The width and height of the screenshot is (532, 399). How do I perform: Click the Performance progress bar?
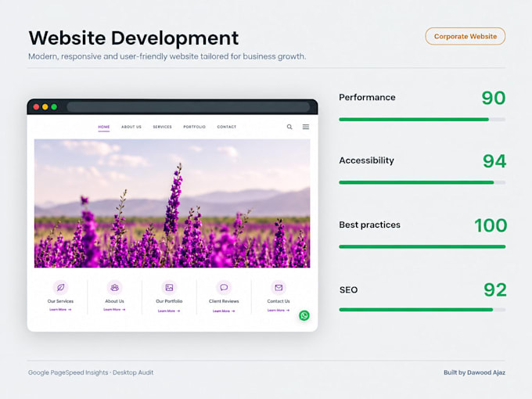422,120
